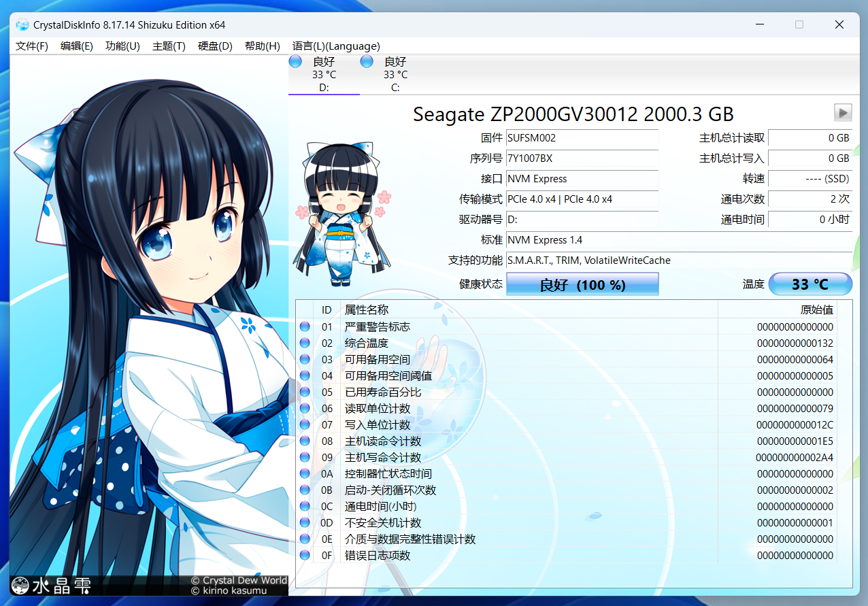Select the D: drive tab
This screenshot has height=606, width=868.
click(x=324, y=74)
